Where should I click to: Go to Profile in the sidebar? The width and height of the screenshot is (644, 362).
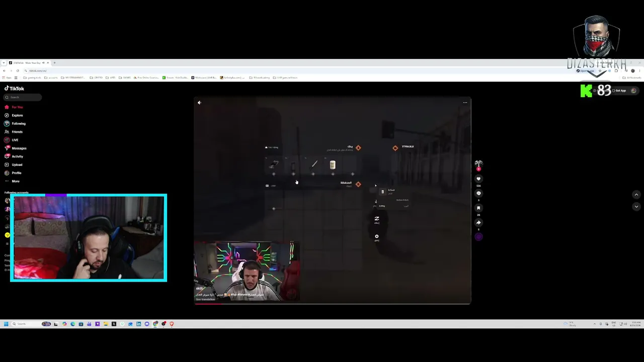coord(13,173)
